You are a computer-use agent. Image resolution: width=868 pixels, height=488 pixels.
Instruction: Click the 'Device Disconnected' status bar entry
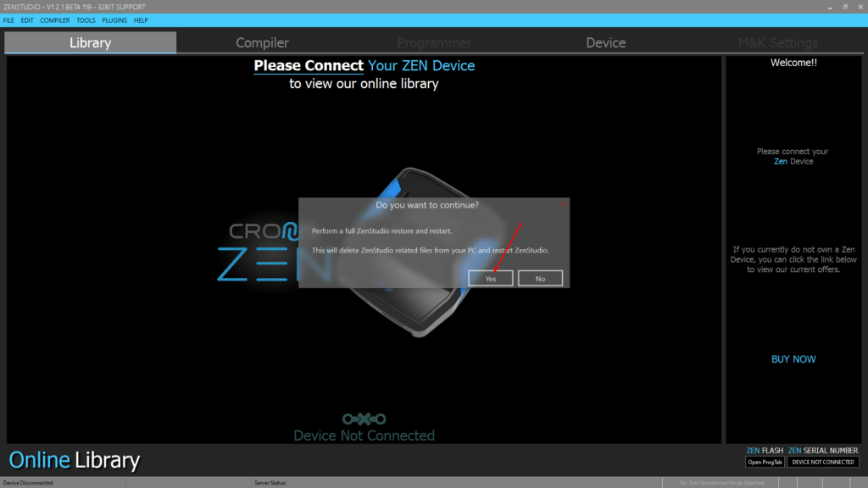tap(28, 483)
